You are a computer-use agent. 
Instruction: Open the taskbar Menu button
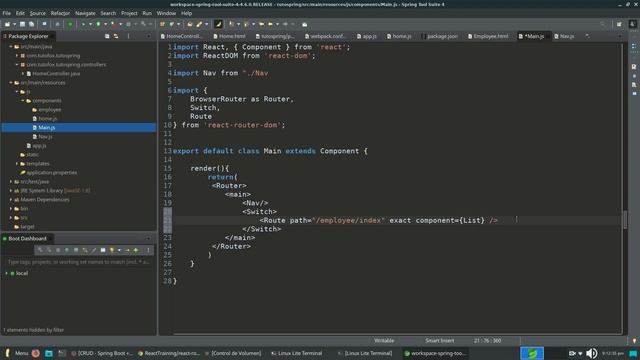[17, 353]
